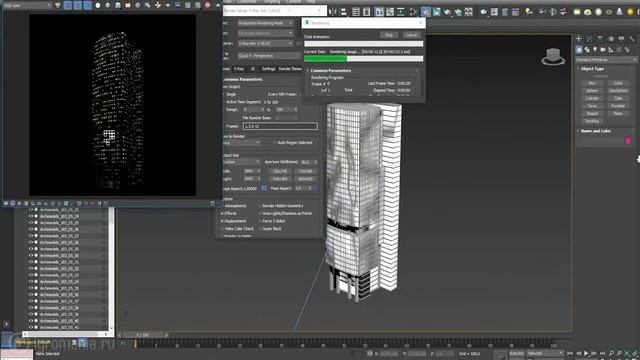Select the Lights category icon

[595, 50]
